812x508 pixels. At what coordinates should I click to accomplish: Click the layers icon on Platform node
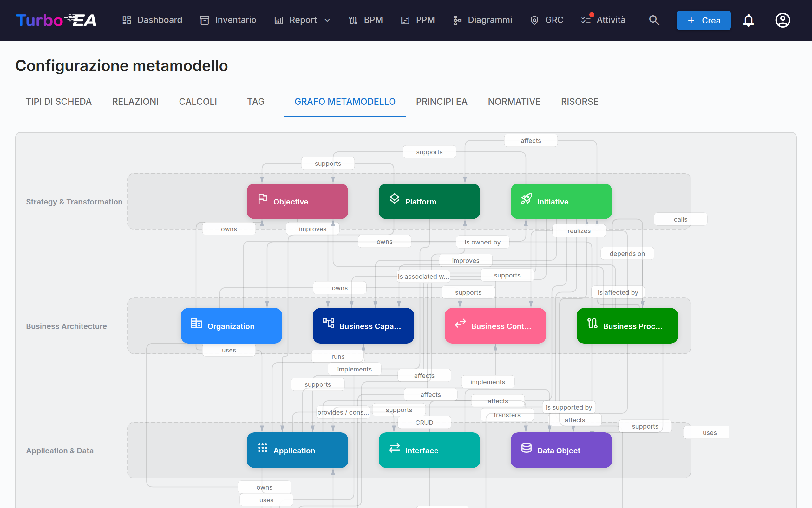coord(395,199)
